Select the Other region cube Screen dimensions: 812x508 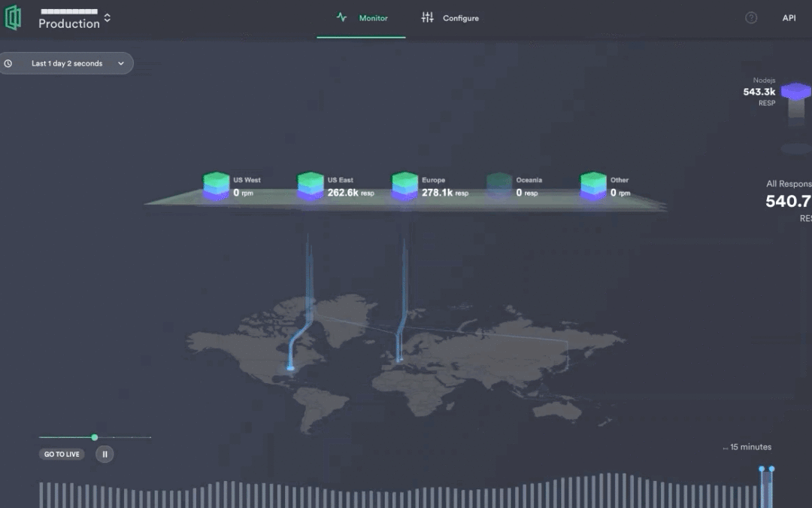coord(593,186)
